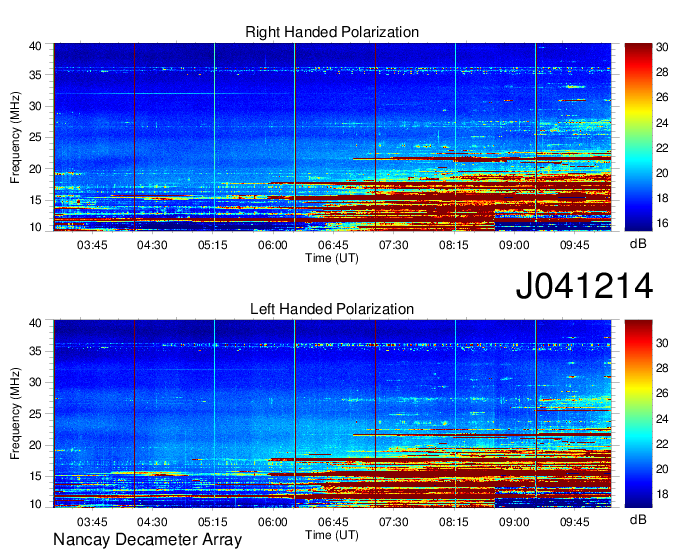Click "Time (UT)" under the right-handed plot
This screenshot has height=552, width=680.
tap(332, 258)
